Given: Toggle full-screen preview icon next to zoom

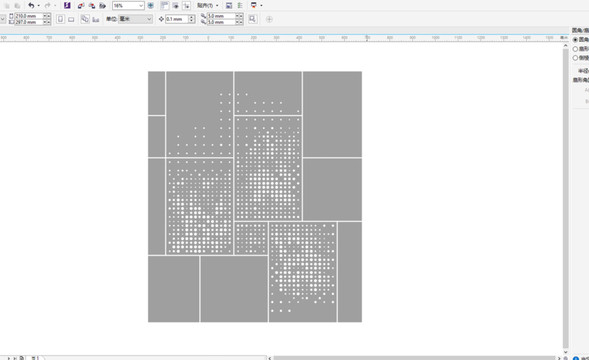Looking at the screenshot, I should 151,6.
